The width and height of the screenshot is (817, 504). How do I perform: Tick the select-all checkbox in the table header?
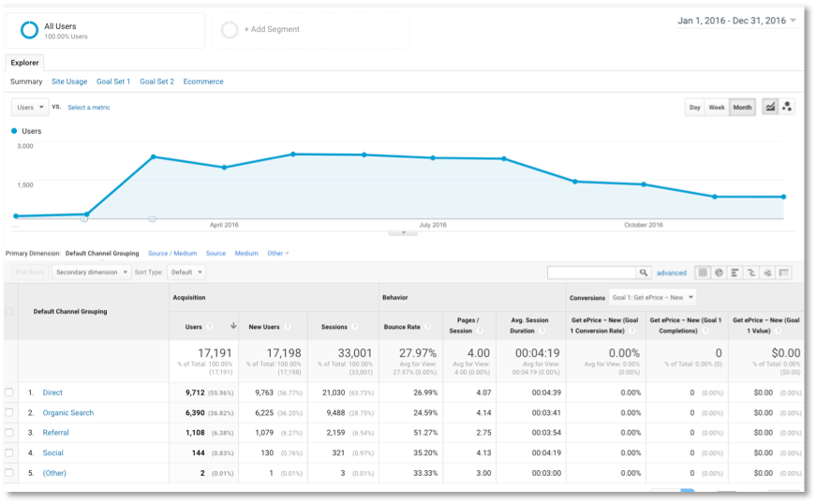coord(8,311)
